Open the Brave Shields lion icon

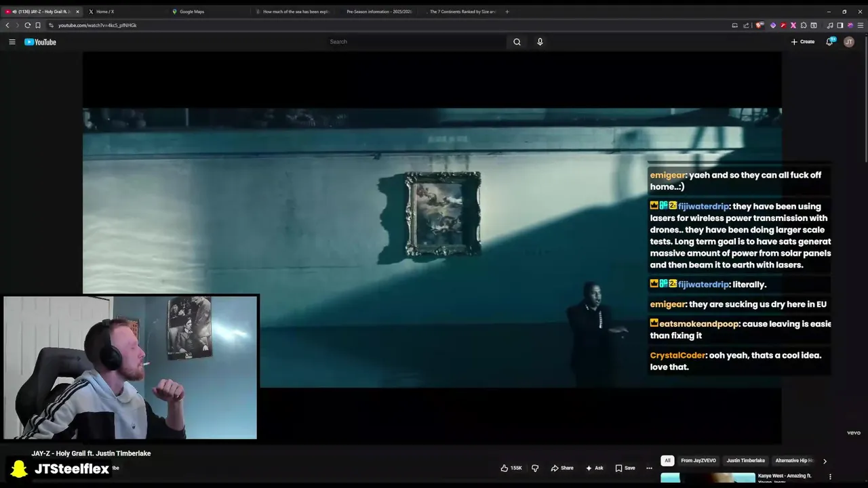759,25
